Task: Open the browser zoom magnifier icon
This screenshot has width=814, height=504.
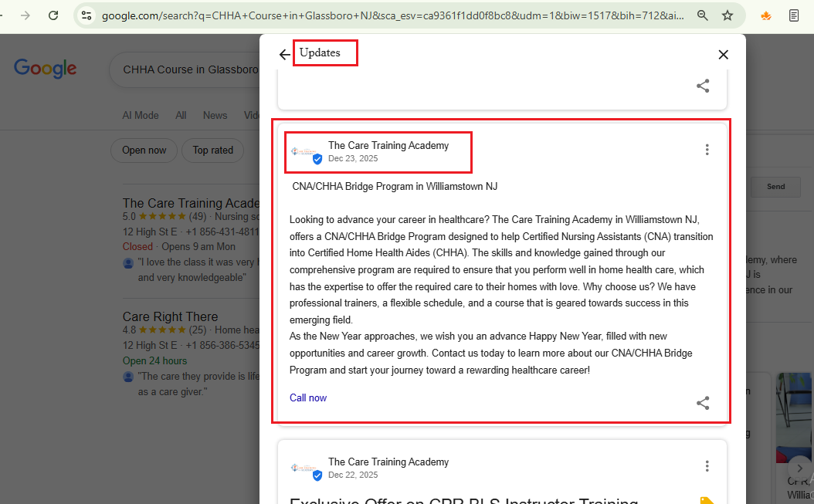Action: point(702,15)
